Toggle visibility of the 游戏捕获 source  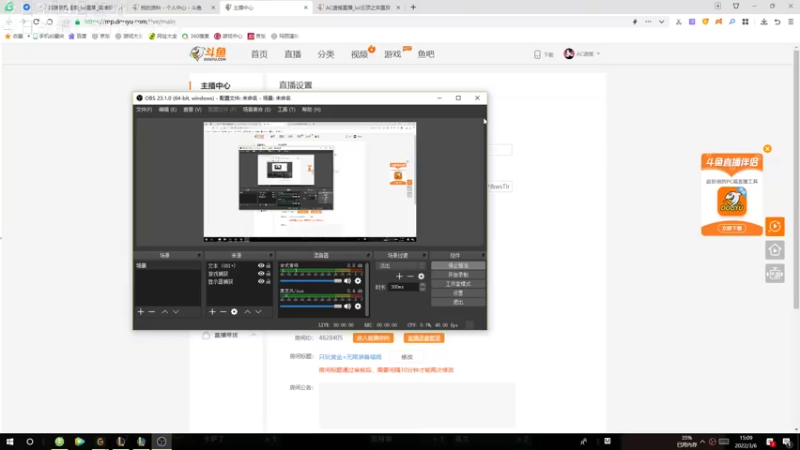coord(261,274)
